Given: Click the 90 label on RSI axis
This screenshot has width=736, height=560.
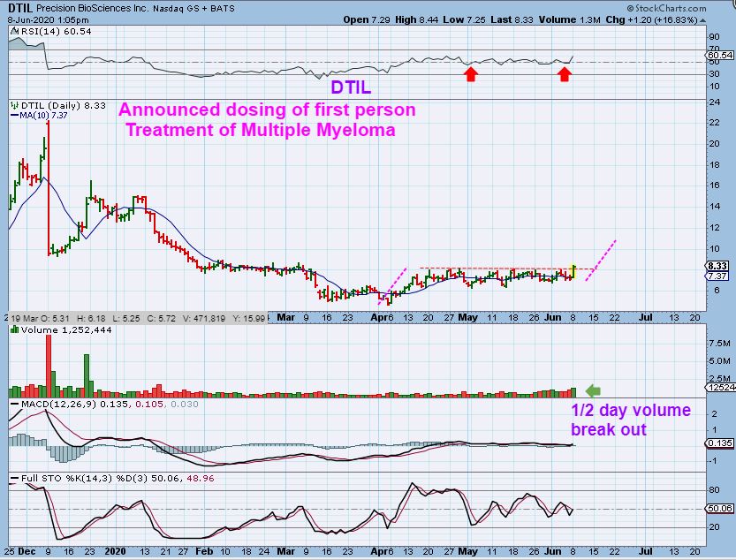Looking at the screenshot, I should [715, 37].
